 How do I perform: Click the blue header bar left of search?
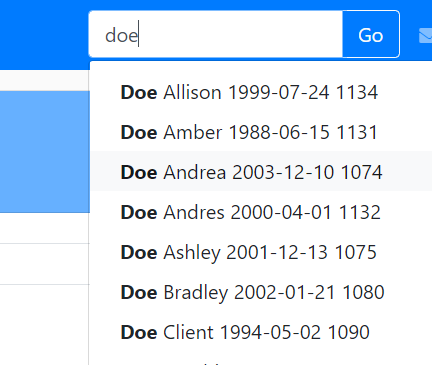(x=44, y=35)
